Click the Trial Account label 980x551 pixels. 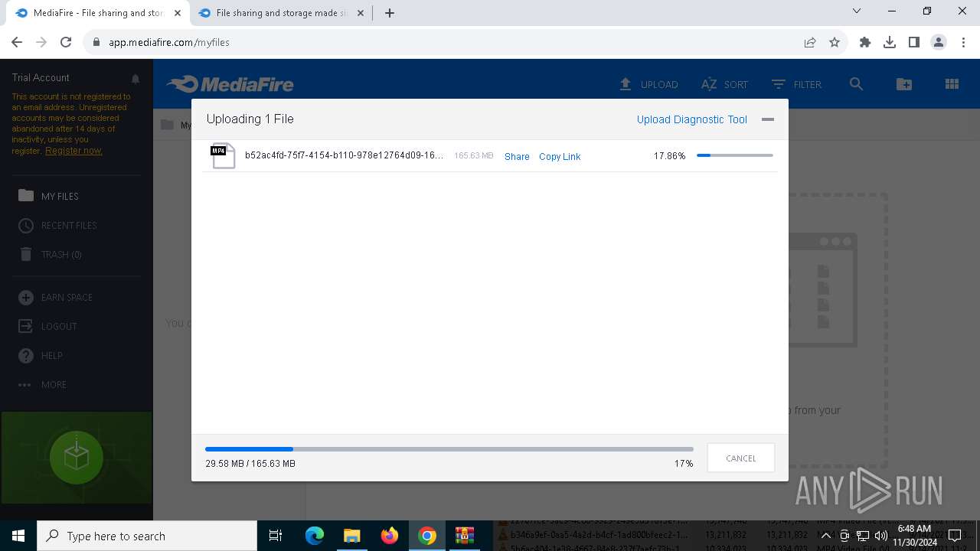click(41, 78)
